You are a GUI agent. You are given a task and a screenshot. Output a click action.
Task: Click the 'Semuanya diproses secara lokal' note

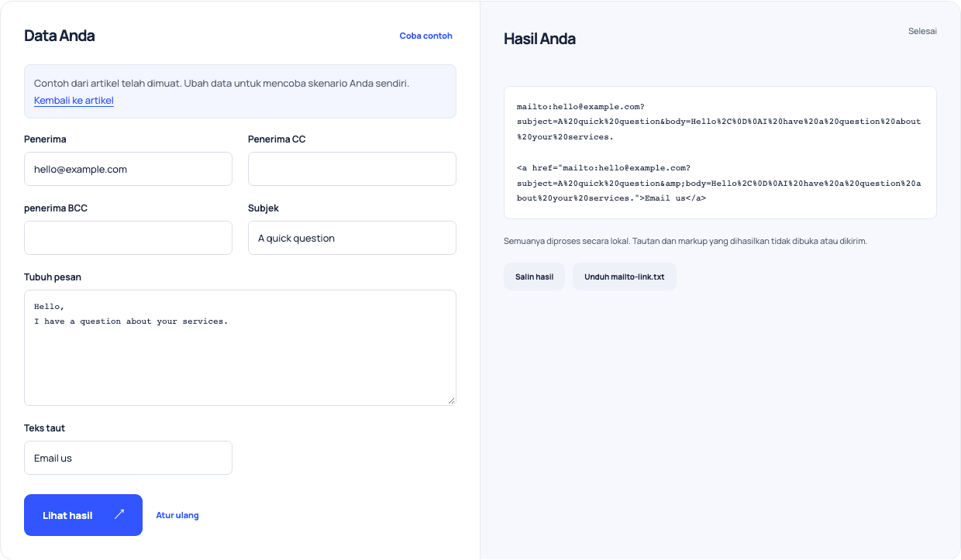685,241
